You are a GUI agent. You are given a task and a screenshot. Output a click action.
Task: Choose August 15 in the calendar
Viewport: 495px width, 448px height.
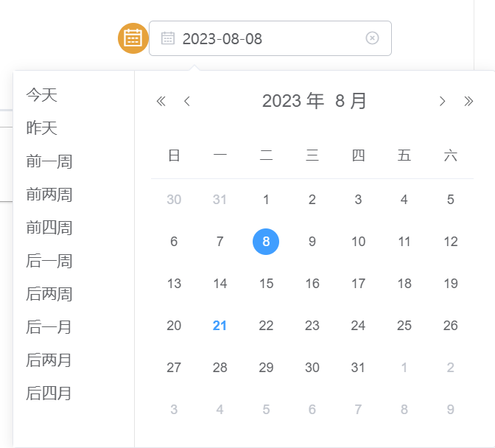pyautogui.click(x=266, y=284)
